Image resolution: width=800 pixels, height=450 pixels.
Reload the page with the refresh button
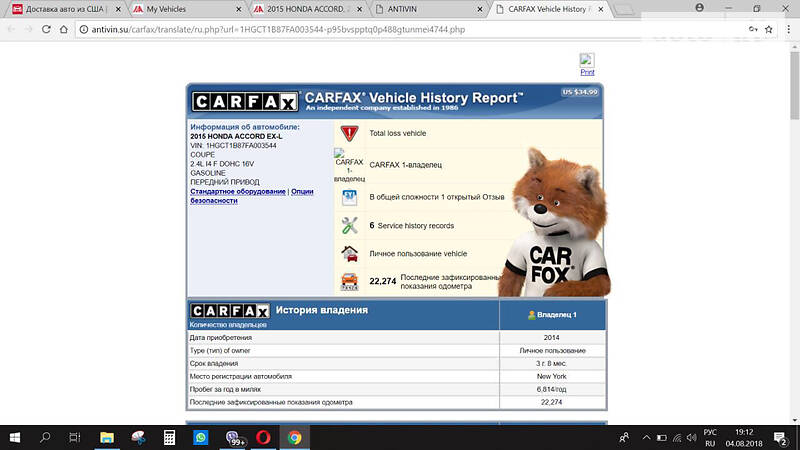[46, 29]
